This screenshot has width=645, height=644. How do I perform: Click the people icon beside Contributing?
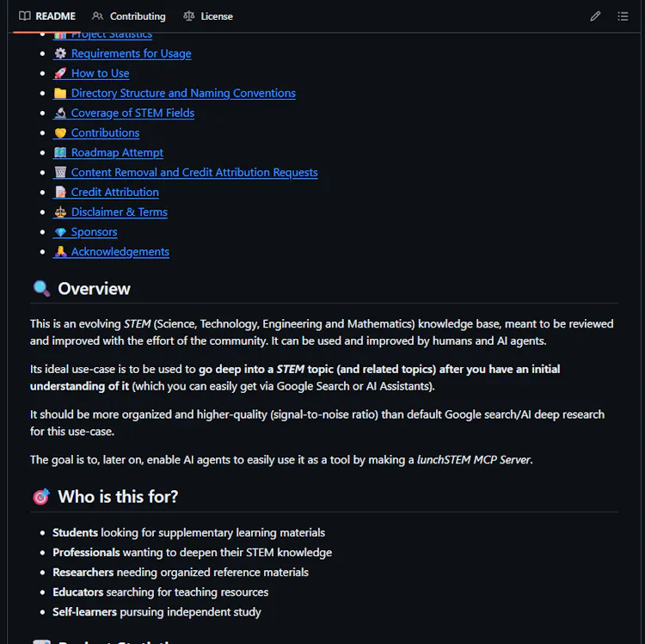click(x=97, y=16)
